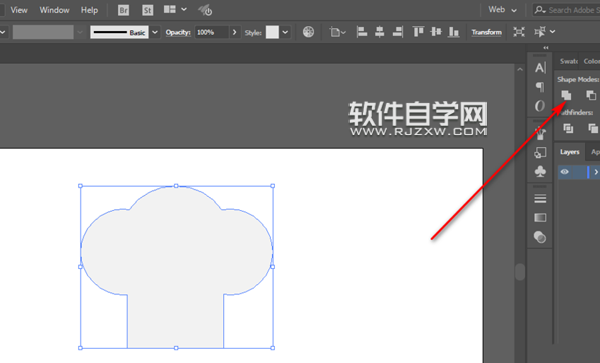
Task: Open the arrange documents dropdown arrow
Action: coord(184,10)
